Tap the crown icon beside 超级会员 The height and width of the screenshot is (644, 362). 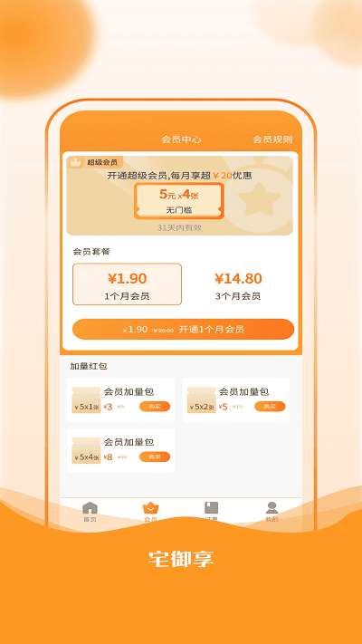(x=75, y=162)
